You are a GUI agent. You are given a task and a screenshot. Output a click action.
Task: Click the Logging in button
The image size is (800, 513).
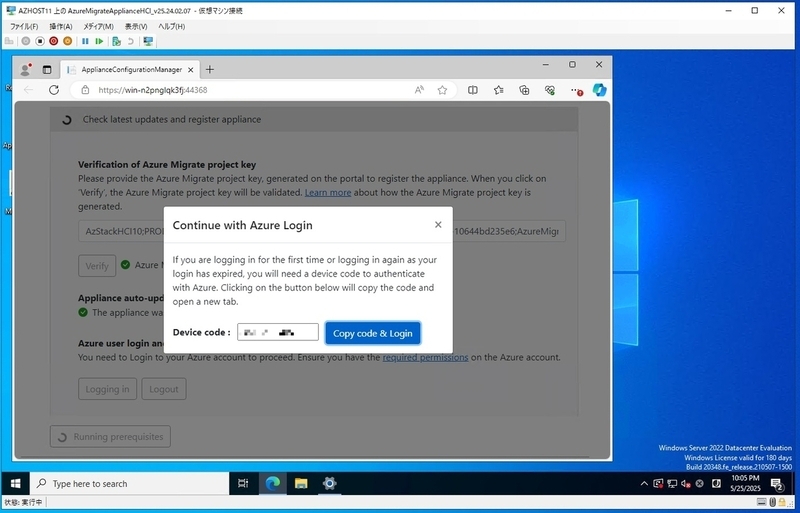coord(107,389)
